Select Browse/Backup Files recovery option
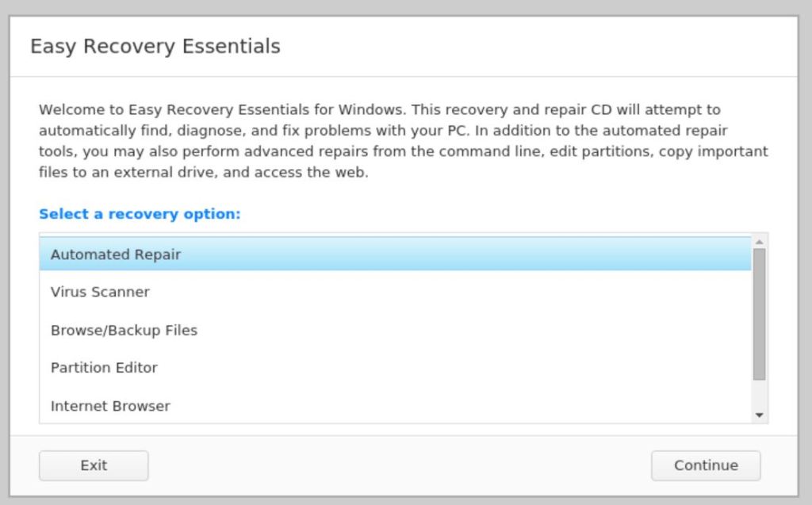This screenshot has height=505, width=812. [x=124, y=330]
